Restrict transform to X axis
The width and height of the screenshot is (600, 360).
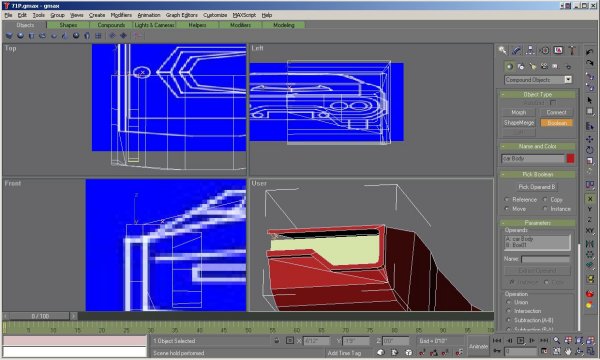(x=589, y=199)
